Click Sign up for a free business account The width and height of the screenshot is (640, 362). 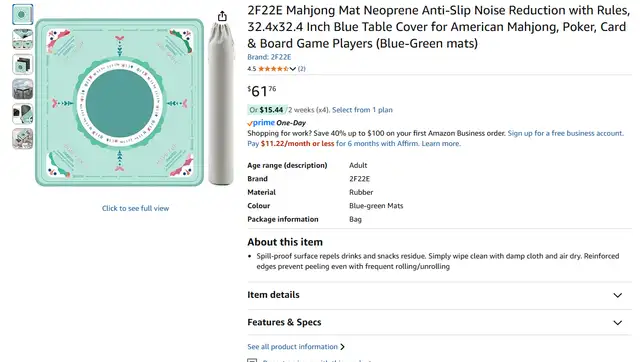[x=565, y=133]
